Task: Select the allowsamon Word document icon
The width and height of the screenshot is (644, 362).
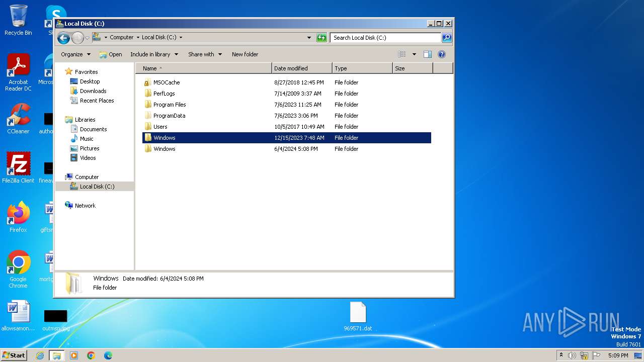Action: click(x=18, y=316)
